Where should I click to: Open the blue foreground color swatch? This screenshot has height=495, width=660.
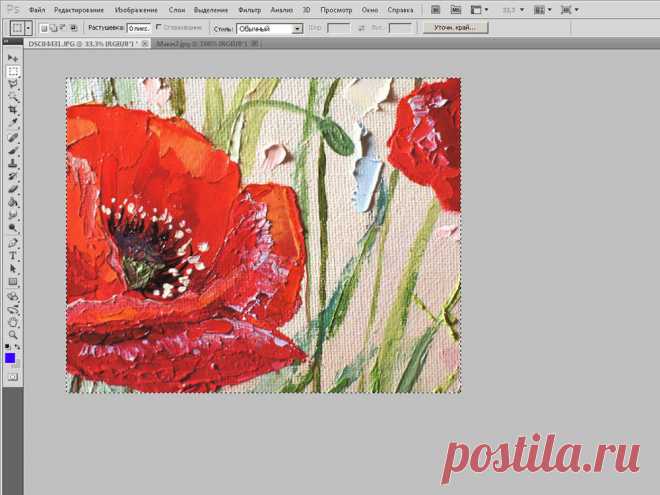tap(10, 358)
